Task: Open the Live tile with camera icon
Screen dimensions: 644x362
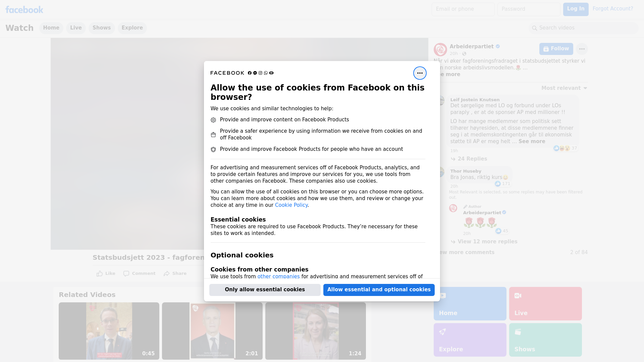Action: pyautogui.click(x=545, y=304)
